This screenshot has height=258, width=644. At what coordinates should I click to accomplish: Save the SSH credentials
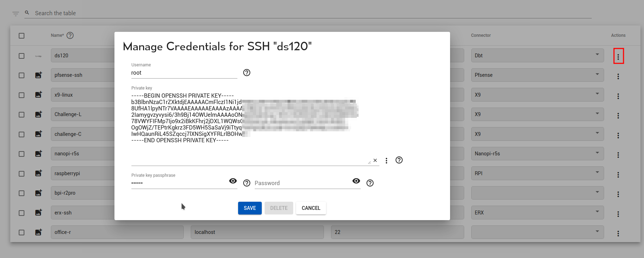250,208
